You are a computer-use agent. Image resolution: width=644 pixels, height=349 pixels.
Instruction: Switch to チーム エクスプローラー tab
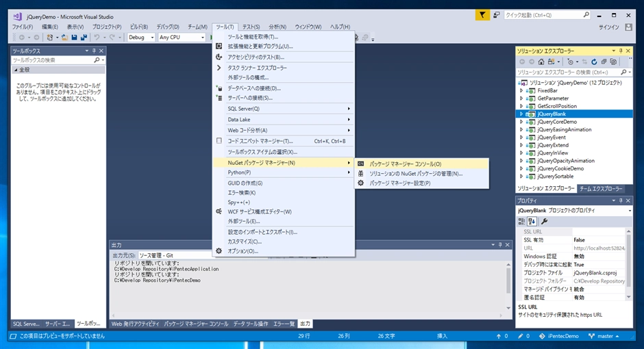click(601, 189)
